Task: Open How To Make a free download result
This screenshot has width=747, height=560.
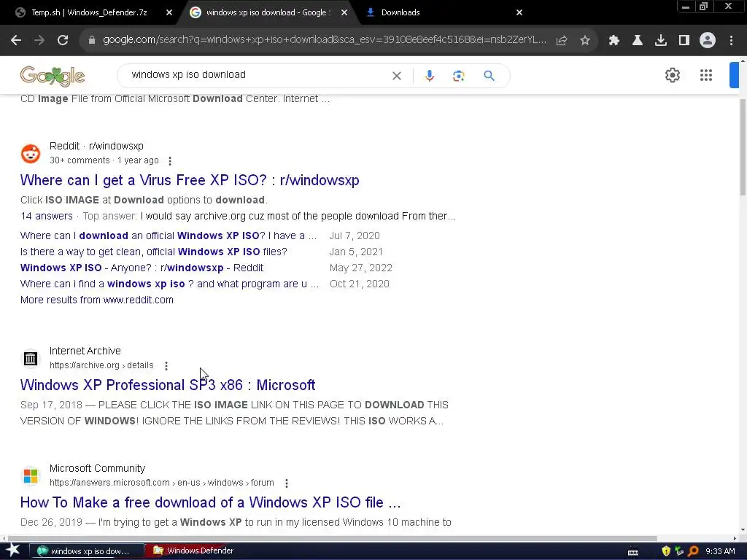Action: (211, 502)
